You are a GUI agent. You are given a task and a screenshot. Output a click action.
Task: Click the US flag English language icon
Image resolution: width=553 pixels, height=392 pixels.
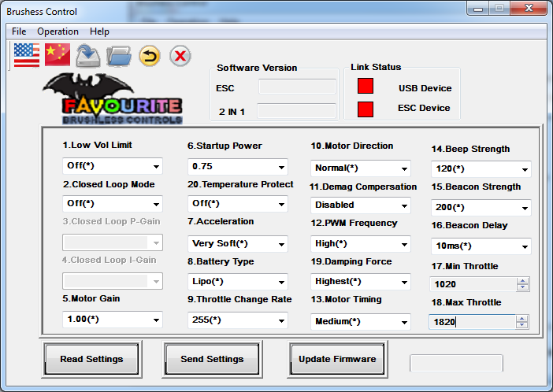pyautogui.click(x=26, y=54)
